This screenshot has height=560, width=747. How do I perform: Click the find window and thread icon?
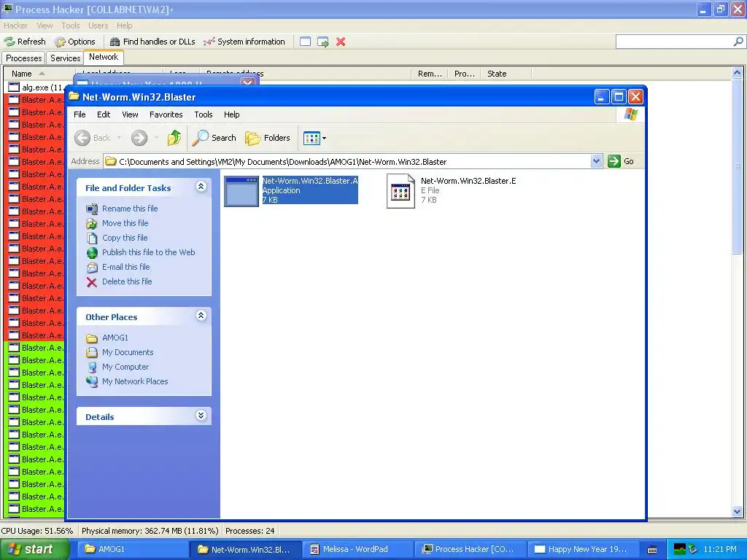coord(323,42)
